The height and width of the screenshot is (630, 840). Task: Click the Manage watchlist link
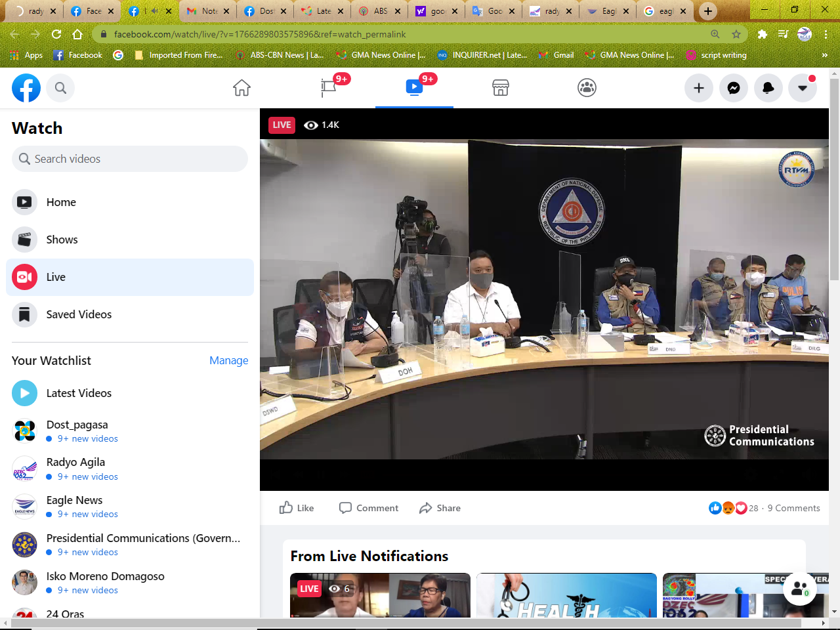(228, 360)
